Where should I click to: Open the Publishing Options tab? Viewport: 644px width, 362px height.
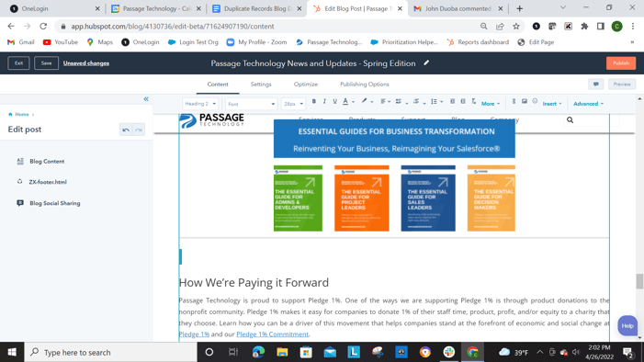pyautogui.click(x=365, y=85)
